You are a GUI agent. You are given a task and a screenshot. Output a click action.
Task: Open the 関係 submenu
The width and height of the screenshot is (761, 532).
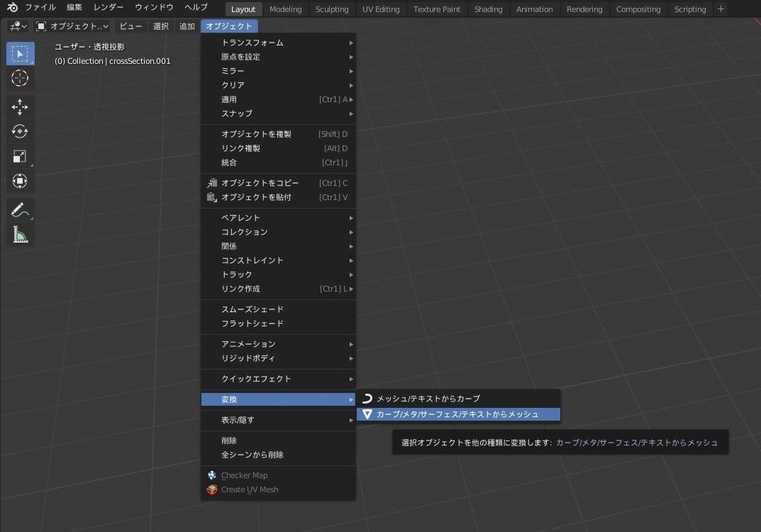279,246
